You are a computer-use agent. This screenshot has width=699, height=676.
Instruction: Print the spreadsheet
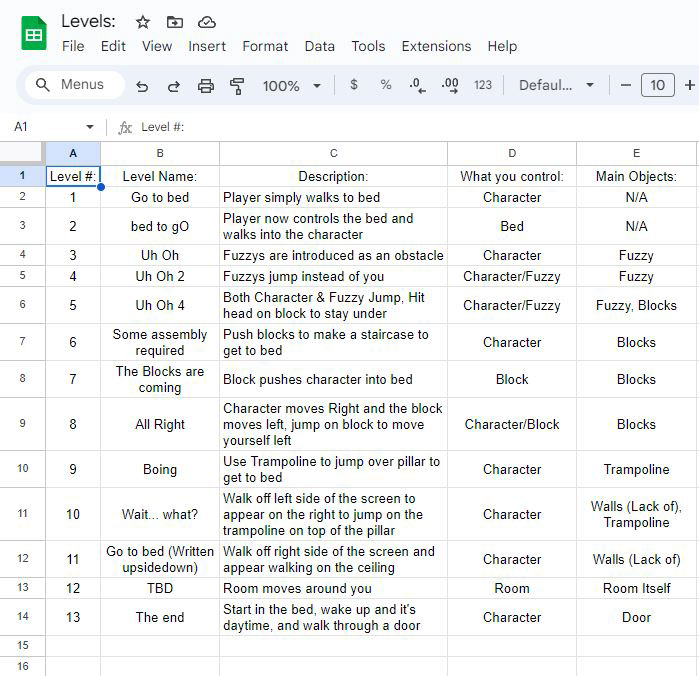click(x=206, y=85)
